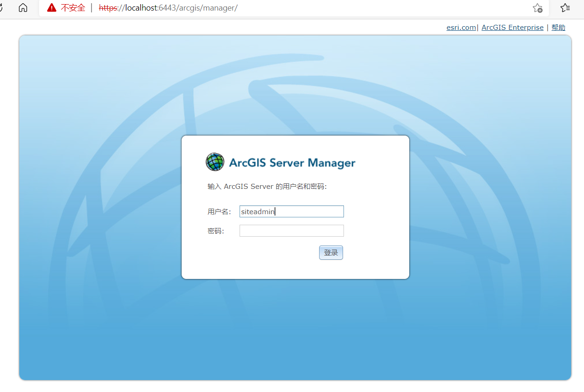Add page to favorites star icon

538,8
